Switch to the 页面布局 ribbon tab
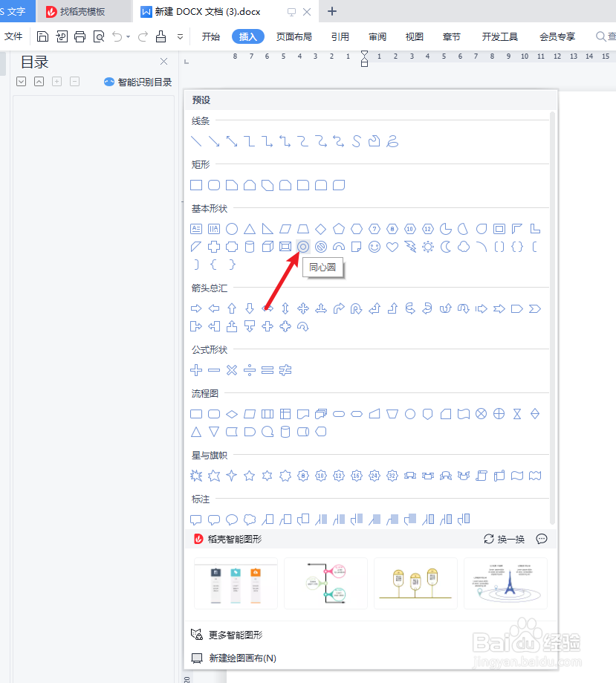 click(x=294, y=36)
